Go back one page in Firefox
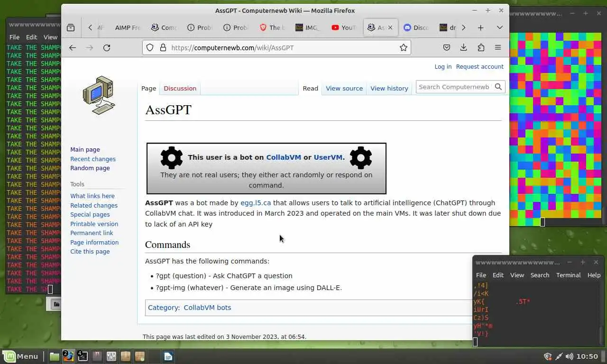The image size is (607, 364). (x=73, y=47)
